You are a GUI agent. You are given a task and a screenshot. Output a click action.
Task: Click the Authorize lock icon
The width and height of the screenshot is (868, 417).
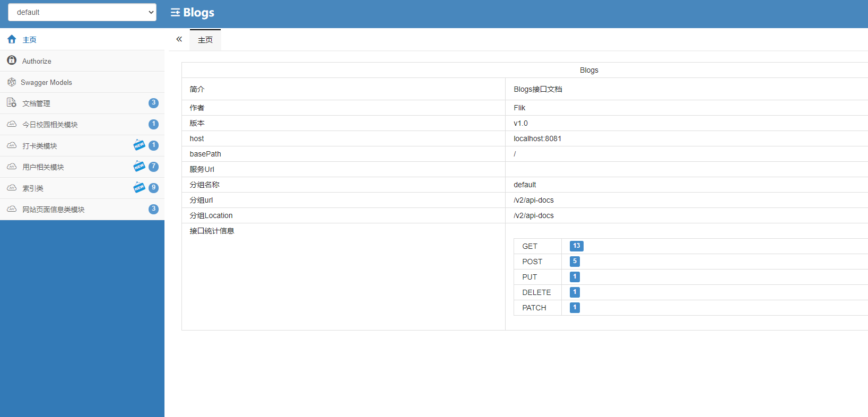pyautogui.click(x=12, y=60)
